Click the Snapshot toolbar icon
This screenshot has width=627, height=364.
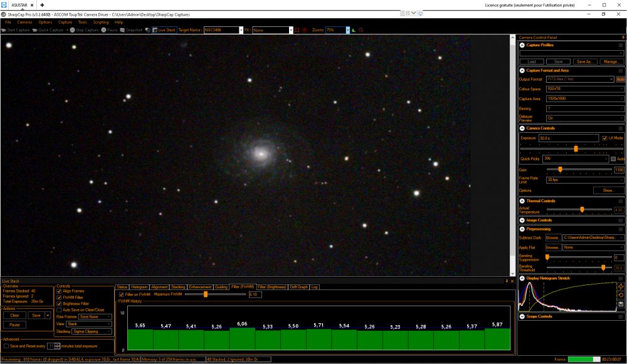click(122, 30)
